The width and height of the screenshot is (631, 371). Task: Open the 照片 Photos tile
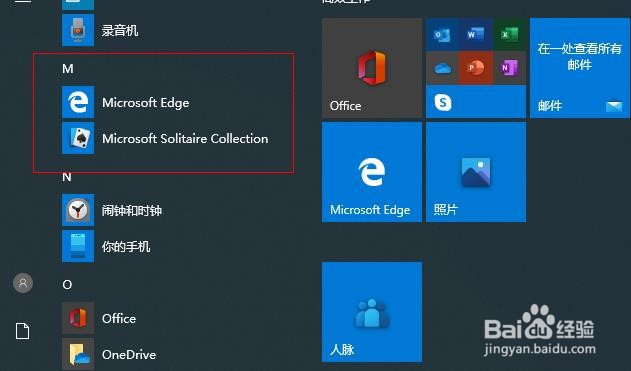[476, 172]
